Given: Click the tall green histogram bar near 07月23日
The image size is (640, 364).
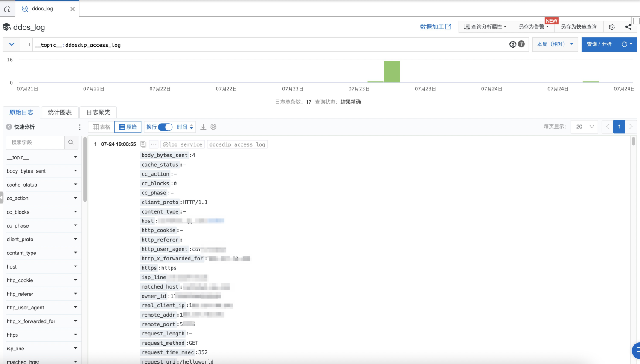Looking at the screenshot, I should tap(392, 71).
